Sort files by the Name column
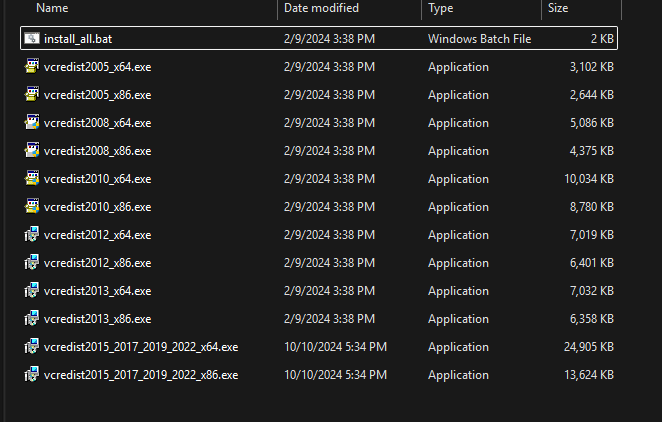Screen dimensions: 662x422 click(52, 8)
